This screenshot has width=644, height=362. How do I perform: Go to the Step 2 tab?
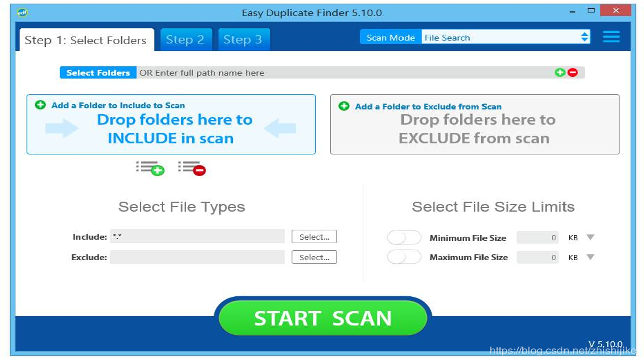coord(185,40)
